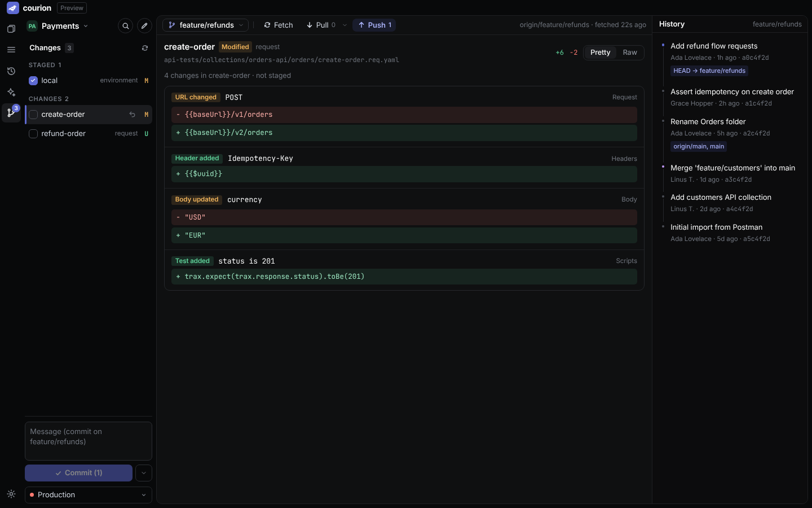Viewport: 812px width, 508px height.
Task: Open the source control branch icon
Action: pos(11,113)
